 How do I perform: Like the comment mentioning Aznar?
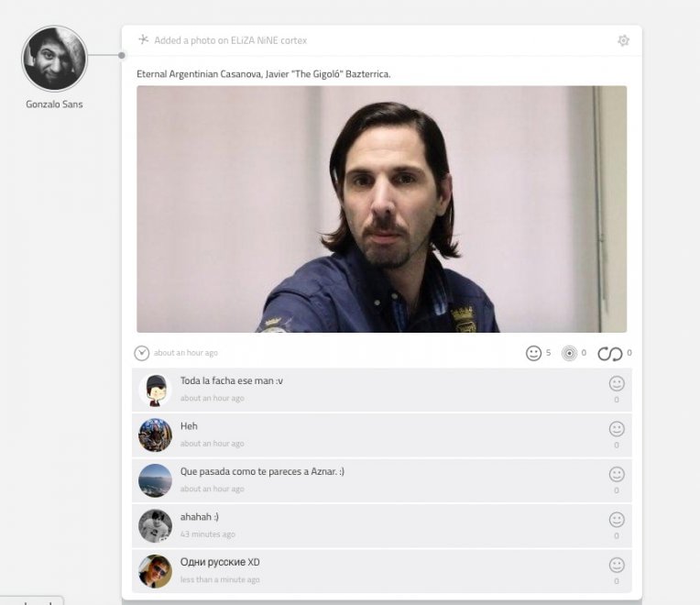[617, 474]
